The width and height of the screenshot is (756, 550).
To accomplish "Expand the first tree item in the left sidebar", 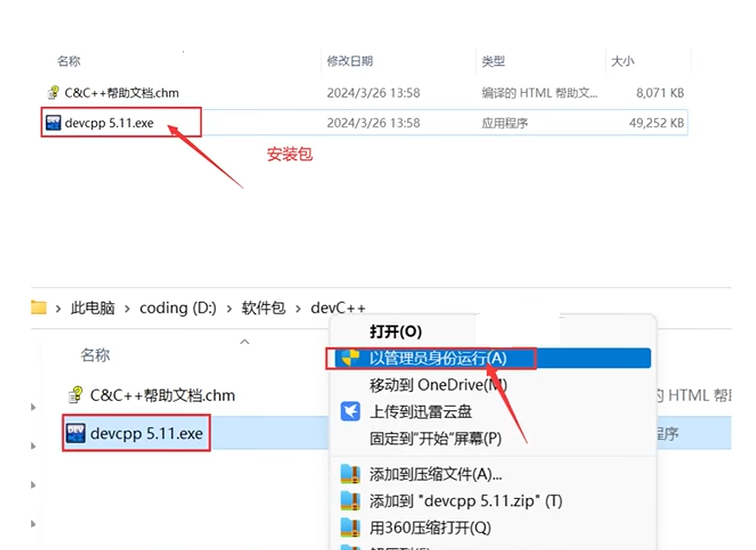I will [x=32, y=407].
